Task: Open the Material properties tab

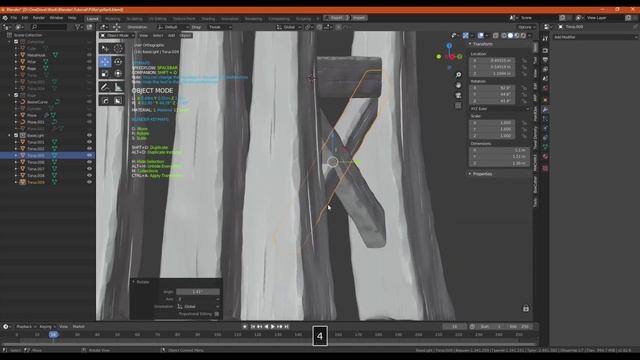Action: [545, 157]
